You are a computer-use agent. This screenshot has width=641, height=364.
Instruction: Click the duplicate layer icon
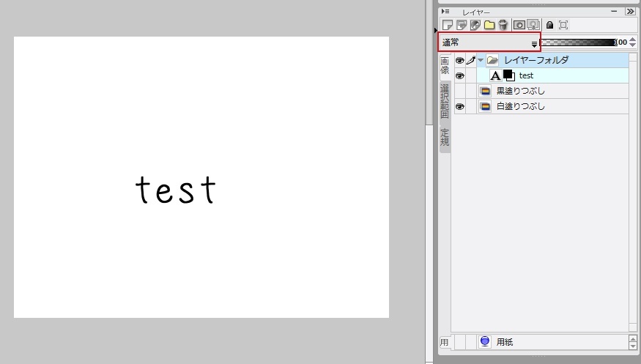click(462, 25)
